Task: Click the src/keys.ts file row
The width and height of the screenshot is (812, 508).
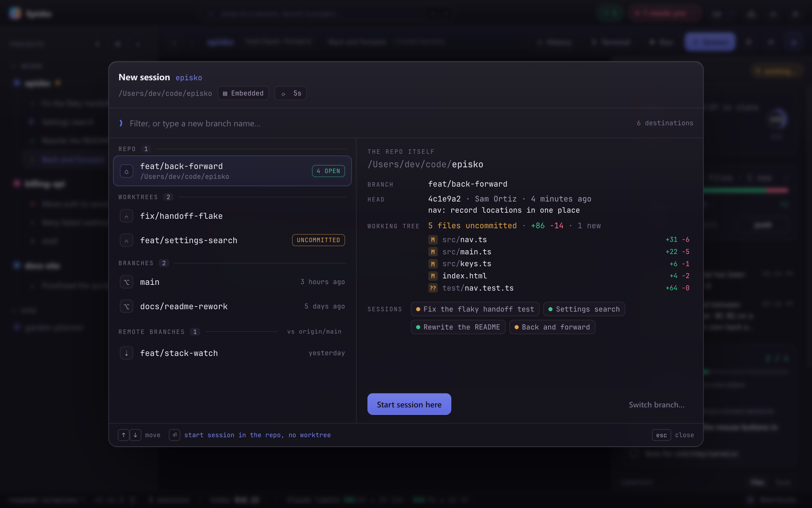Action: tap(559, 264)
